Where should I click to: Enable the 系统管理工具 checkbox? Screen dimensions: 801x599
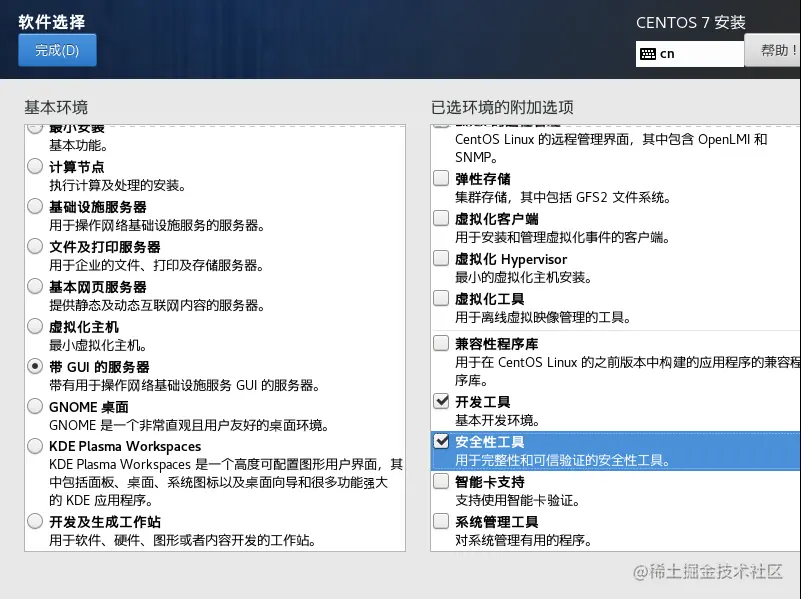point(441,521)
